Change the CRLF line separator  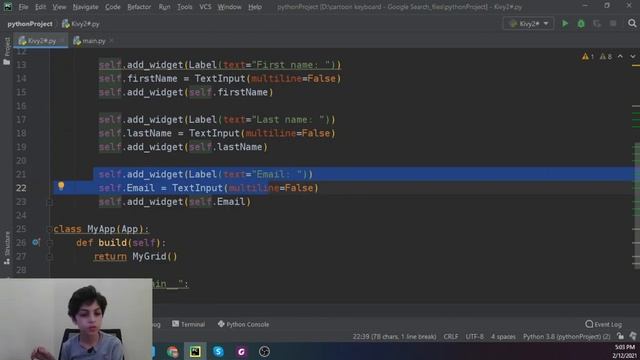click(451, 337)
